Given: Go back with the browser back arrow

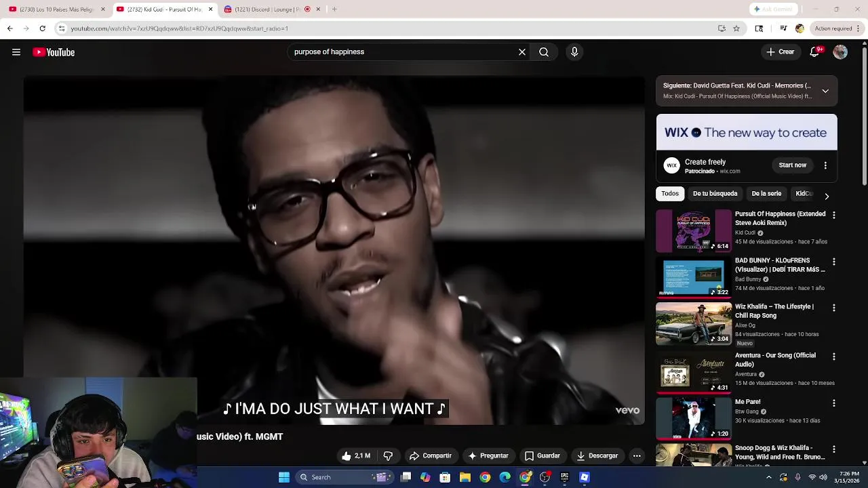Looking at the screenshot, I should tap(9, 28).
